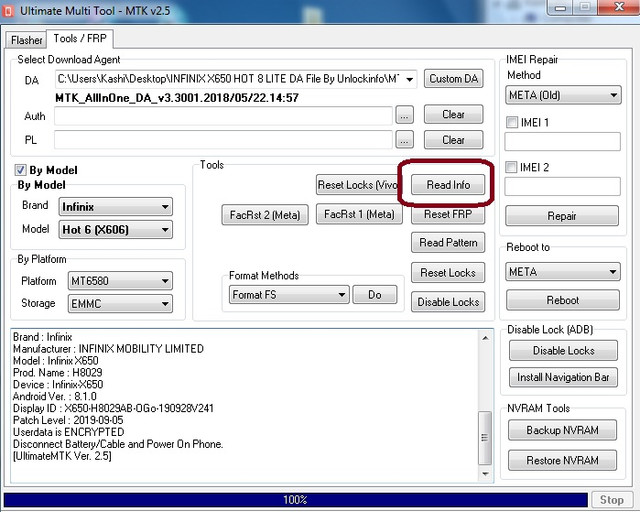640x512 pixels.
Task: Enable the IMEI 2 checkbox
Action: click(511, 167)
